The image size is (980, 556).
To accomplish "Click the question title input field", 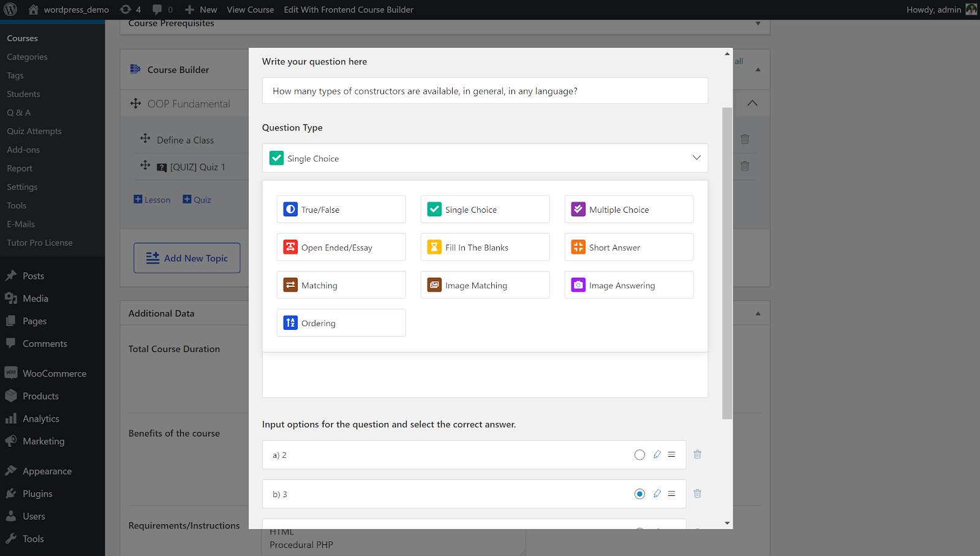I will pos(485,91).
